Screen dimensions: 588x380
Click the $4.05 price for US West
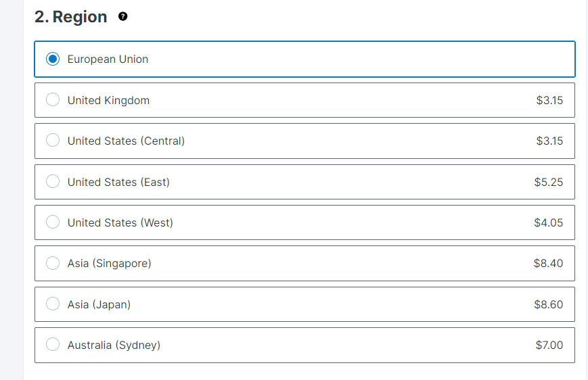coord(549,222)
